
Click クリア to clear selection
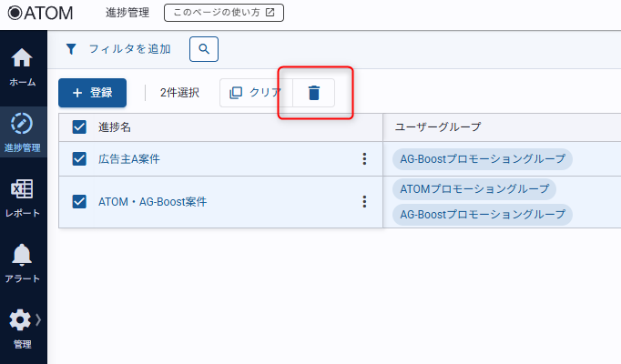coord(256,93)
